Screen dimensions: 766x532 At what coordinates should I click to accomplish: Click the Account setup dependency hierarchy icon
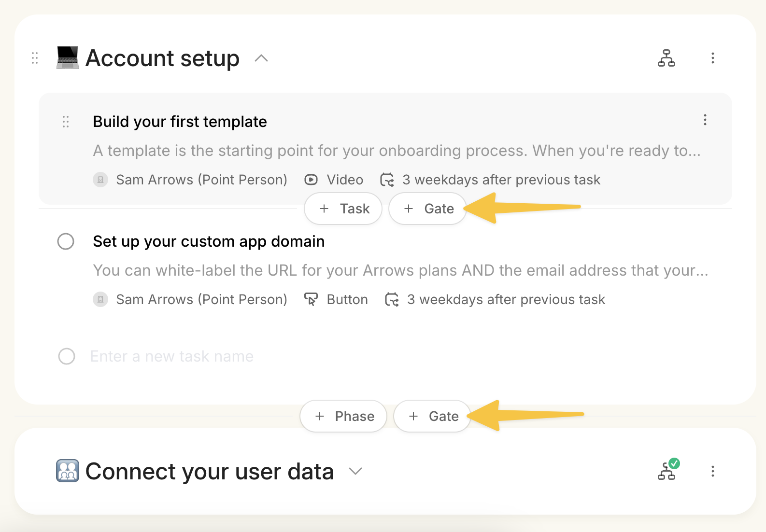pos(666,58)
